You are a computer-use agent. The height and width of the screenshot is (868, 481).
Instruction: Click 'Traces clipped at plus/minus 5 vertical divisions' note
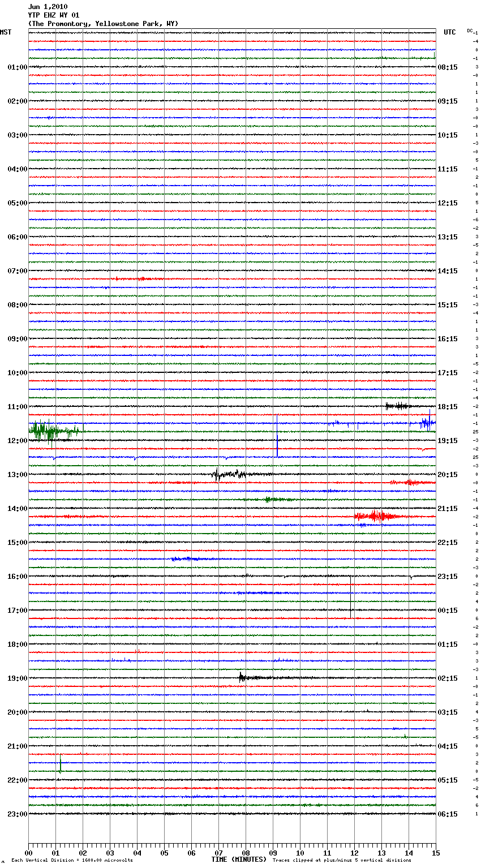(x=342, y=861)
